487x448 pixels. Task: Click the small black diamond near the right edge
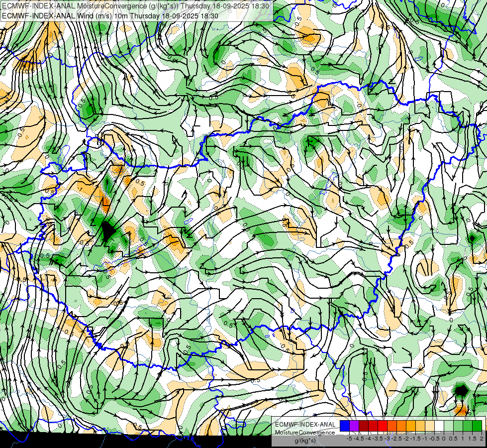472,239
